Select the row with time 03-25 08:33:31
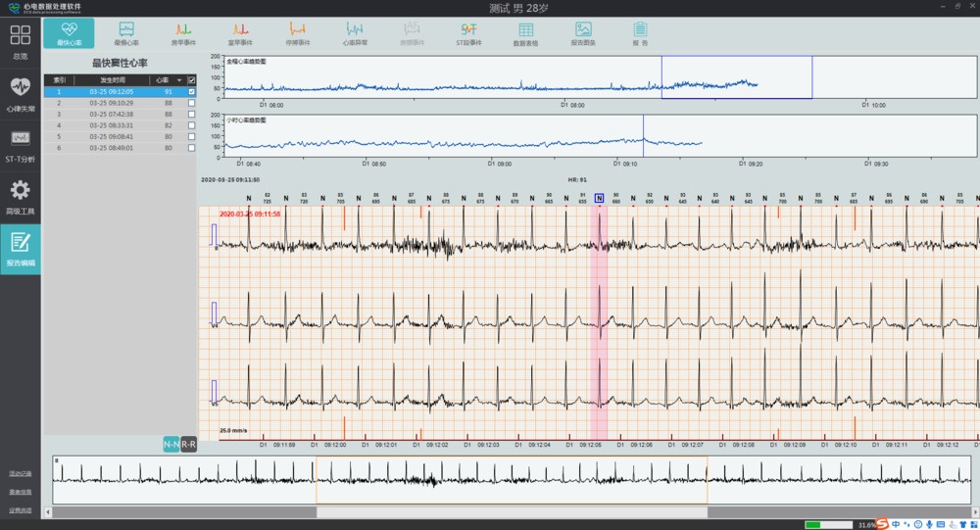Image resolution: width=980 pixels, height=530 pixels. pos(111,125)
